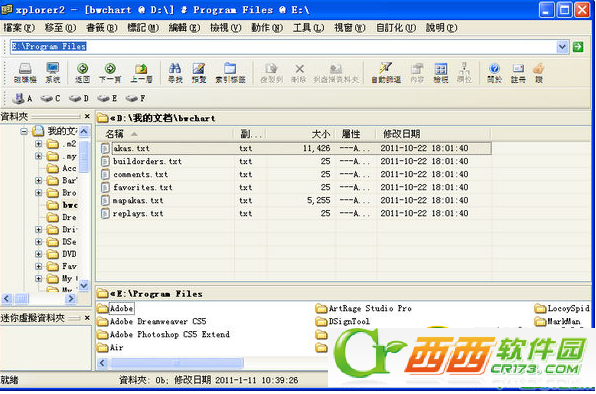Viewport: 596px width, 394px height.
Task: Switch to drive A in drive bar
Action: [22, 98]
